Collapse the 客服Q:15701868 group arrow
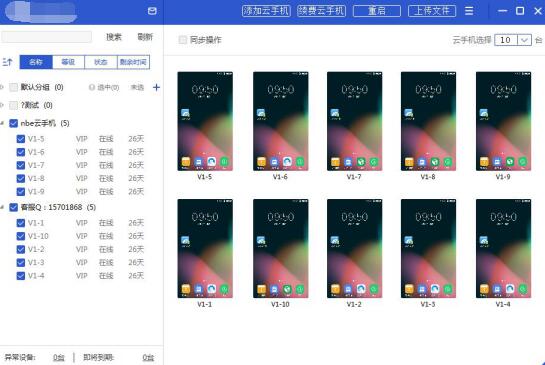The image size is (545, 365). point(2,207)
